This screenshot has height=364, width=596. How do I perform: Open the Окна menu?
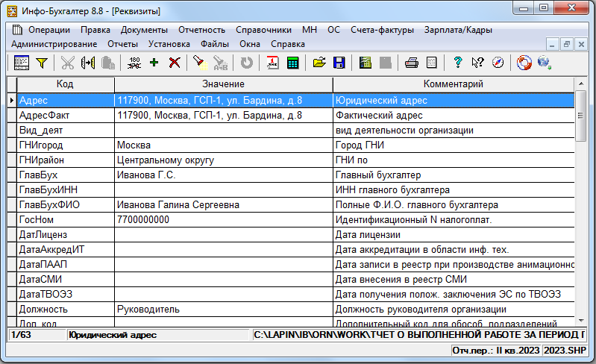(x=250, y=44)
